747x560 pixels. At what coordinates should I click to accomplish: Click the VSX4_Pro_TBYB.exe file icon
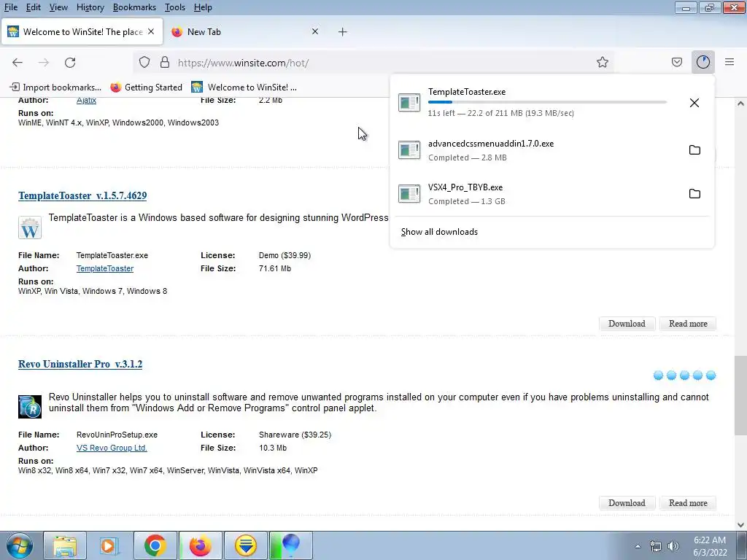409,194
